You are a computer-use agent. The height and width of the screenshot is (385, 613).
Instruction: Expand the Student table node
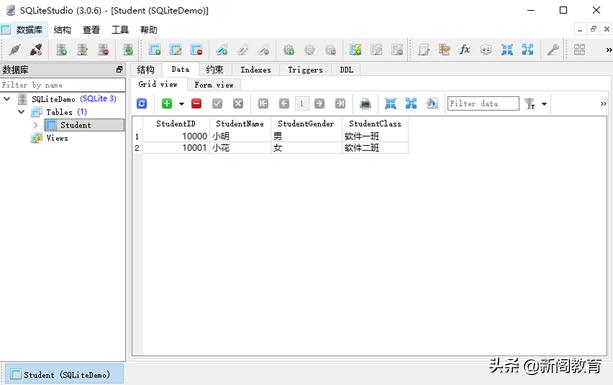(36, 125)
